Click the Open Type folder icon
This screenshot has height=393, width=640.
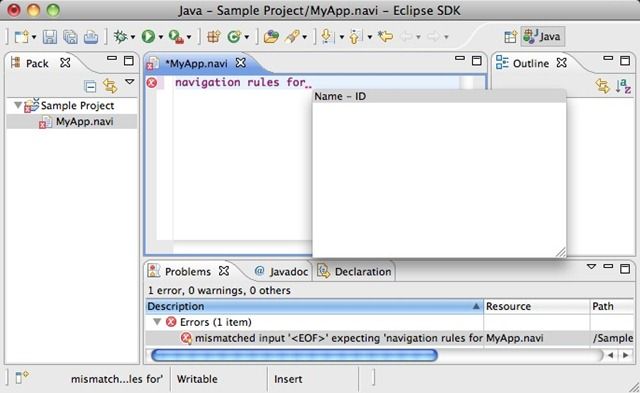point(271,37)
